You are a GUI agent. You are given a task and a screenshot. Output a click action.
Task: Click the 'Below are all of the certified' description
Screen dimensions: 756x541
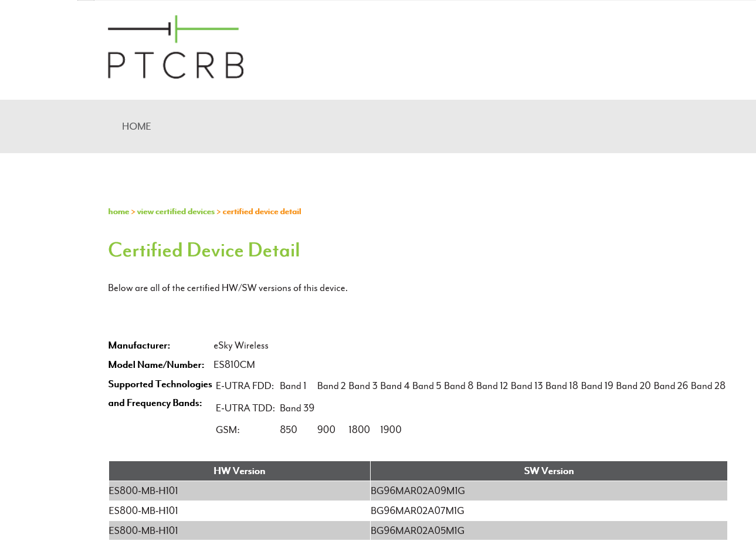tap(228, 288)
